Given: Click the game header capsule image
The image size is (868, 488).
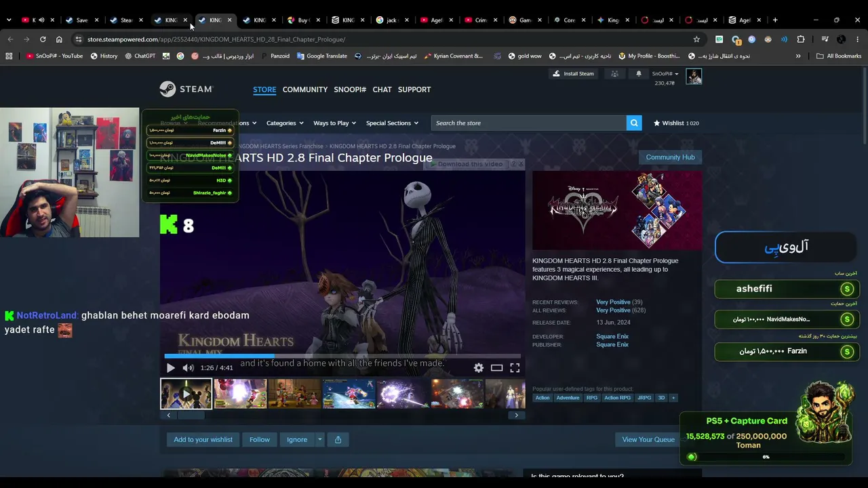Looking at the screenshot, I should coord(617,210).
